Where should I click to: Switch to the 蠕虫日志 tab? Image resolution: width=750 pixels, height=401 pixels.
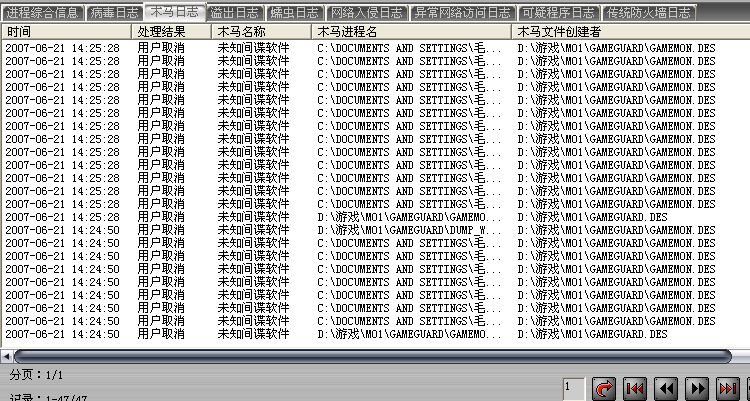pyautogui.click(x=294, y=12)
